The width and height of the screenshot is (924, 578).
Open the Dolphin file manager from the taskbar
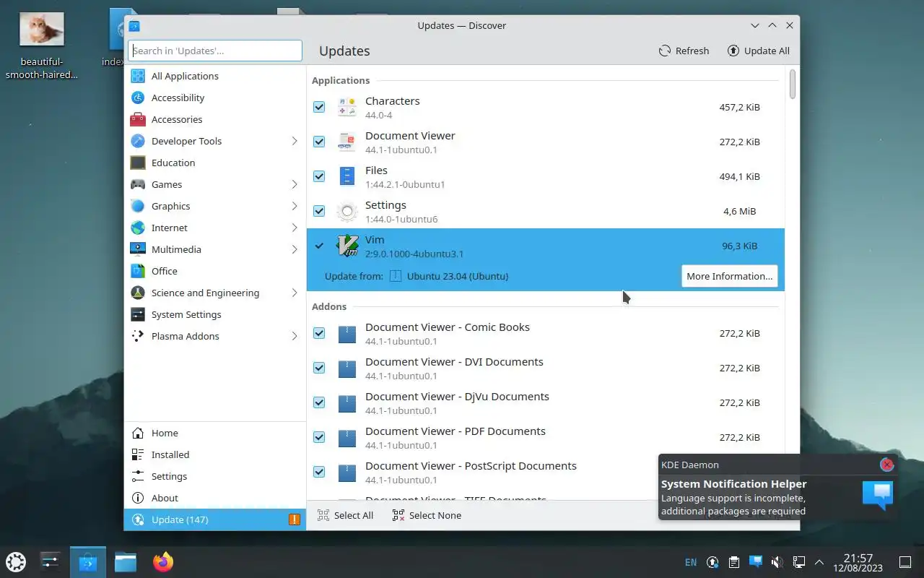point(126,561)
